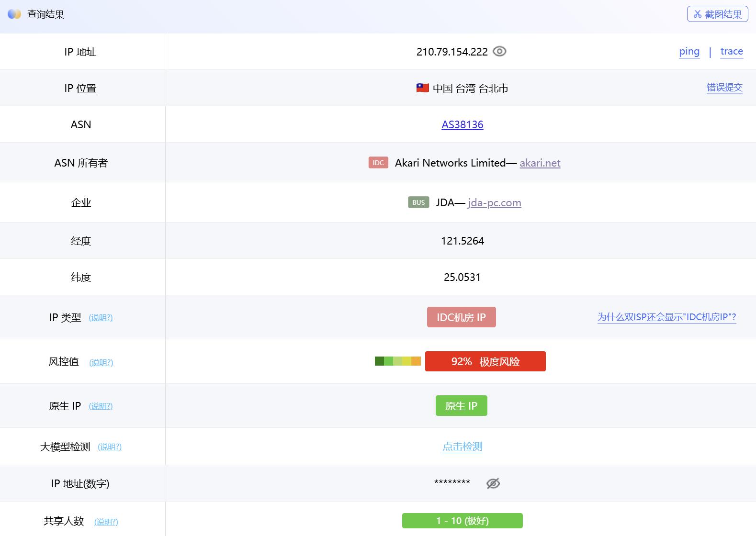Click the green BUS badge icon
Image resolution: width=756 pixels, height=536 pixels.
[418, 202]
